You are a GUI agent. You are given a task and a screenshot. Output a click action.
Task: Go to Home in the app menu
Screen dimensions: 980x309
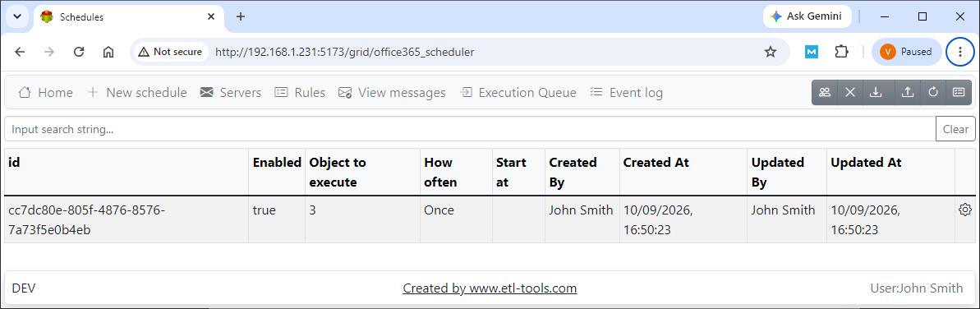coord(46,93)
